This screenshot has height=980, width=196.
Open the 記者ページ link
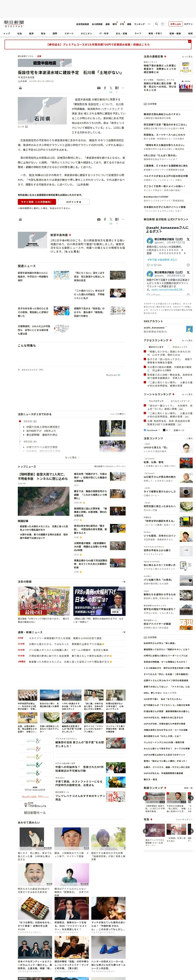point(179,430)
